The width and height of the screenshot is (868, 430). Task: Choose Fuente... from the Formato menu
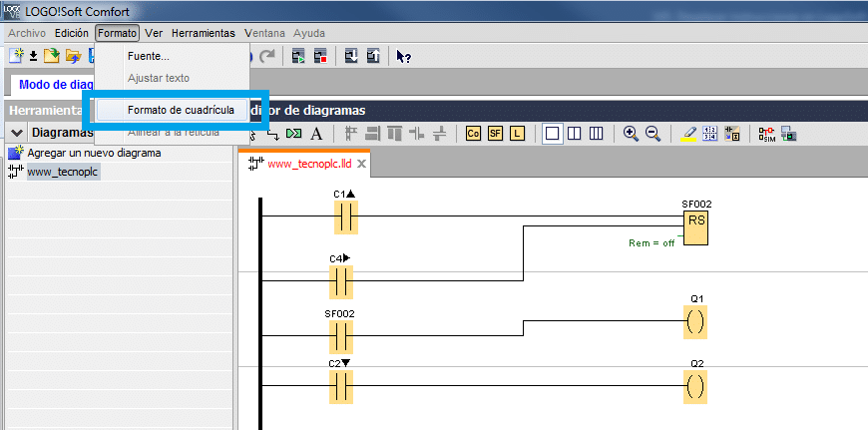[x=172, y=56]
